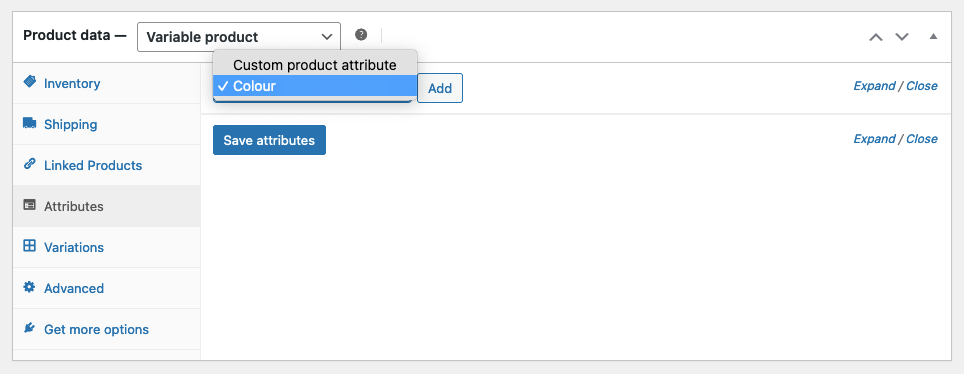Screen dimensions: 964x374
Task: Collapse Product data panel with triangle toggle
Action: [x=933, y=36]
